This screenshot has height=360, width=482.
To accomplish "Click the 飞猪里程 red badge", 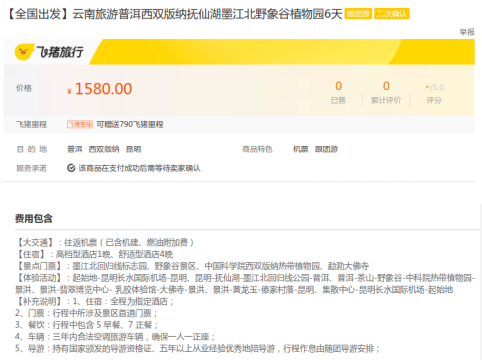I will point(80,125).
